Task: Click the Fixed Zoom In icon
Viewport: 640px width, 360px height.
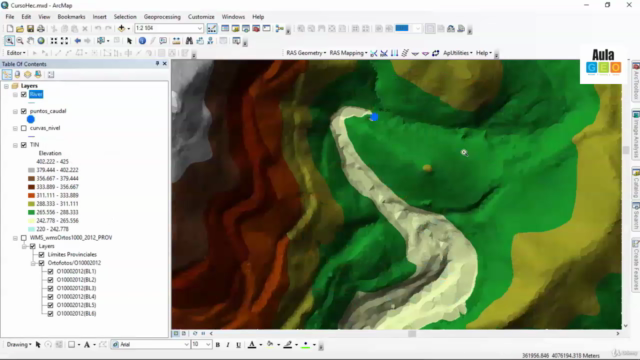Action: pyautogui.click(x=54, y=41)
